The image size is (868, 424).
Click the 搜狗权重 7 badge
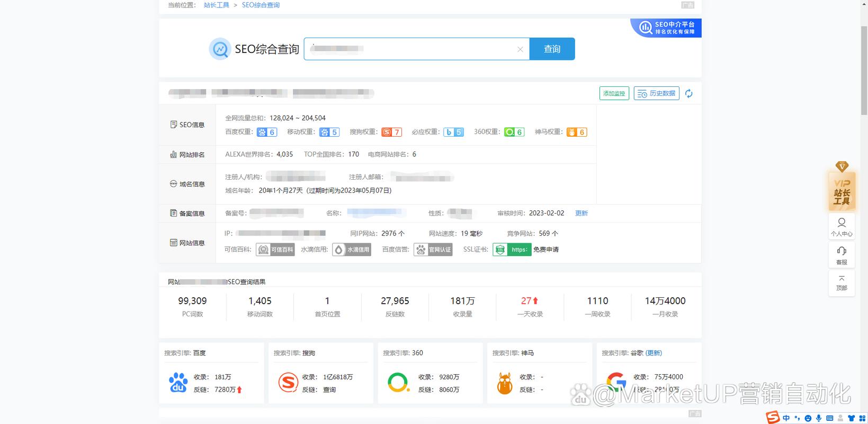pos(392,132)
